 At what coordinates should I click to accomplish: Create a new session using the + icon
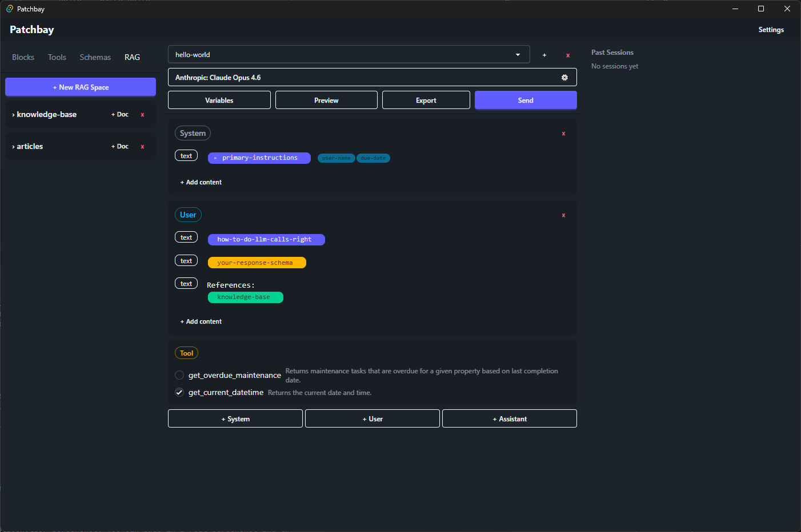[x=544, y=55]
